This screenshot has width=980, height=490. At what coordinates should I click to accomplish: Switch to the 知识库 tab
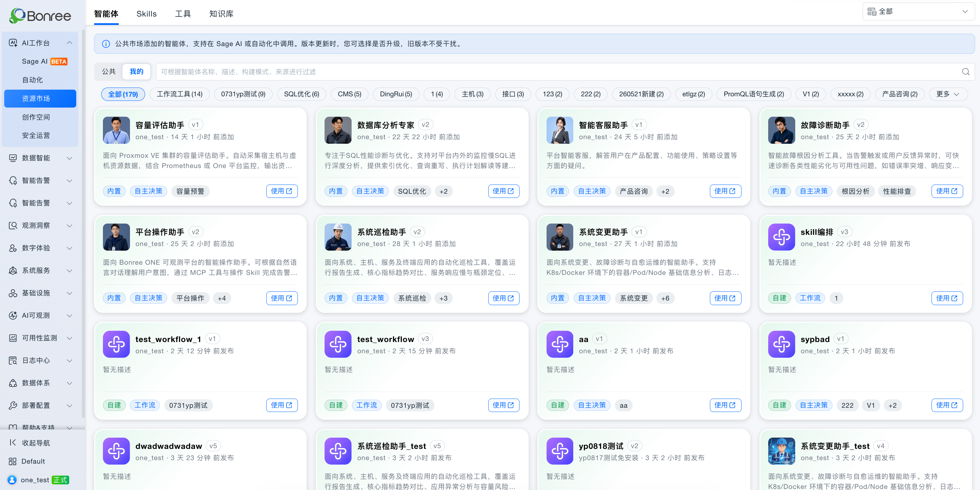221,14
